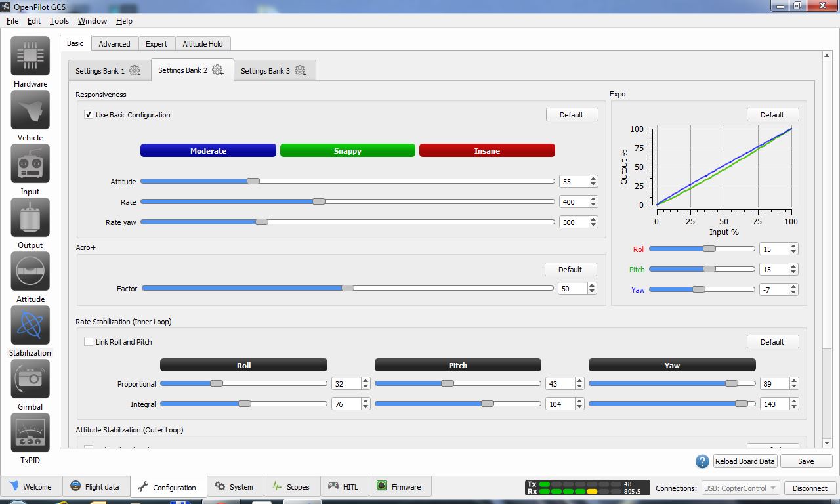
Task: Click the Disconnect button
Action: point(810,488)
